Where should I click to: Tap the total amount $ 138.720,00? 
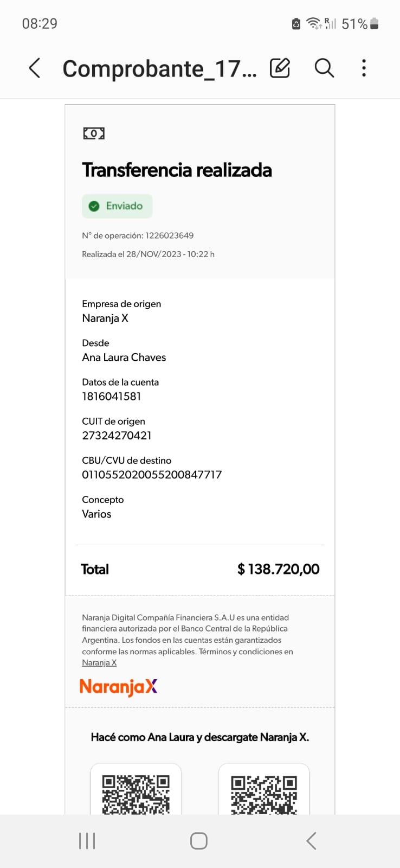coord(278,569)
